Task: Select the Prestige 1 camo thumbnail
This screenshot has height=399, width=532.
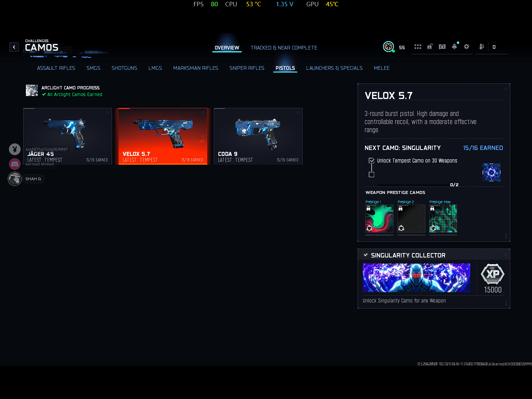Action: (x=379, y=219)
